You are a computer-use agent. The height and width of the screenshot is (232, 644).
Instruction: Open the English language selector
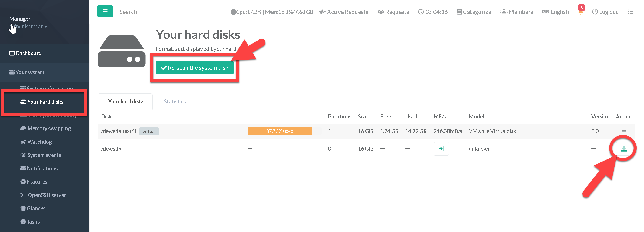click(556, 12)
